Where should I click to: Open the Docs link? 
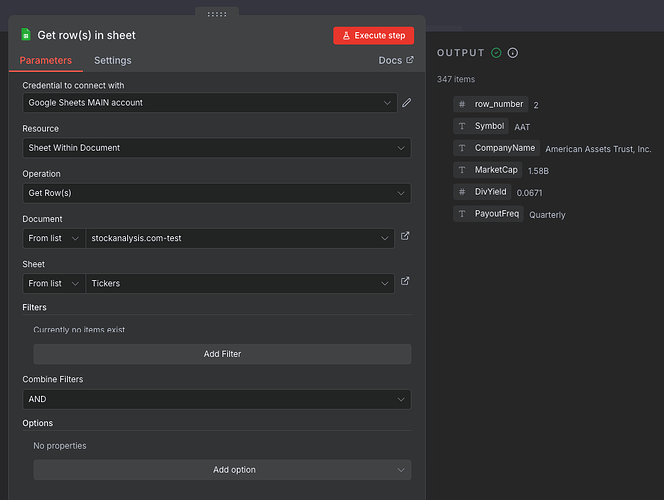click(x=397, y=60)
